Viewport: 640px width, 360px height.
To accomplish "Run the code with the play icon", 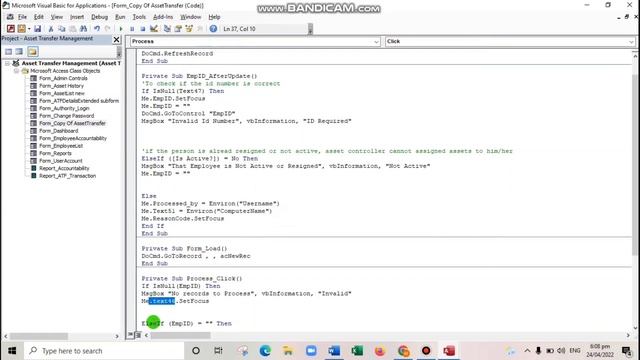I will point(121,29).
